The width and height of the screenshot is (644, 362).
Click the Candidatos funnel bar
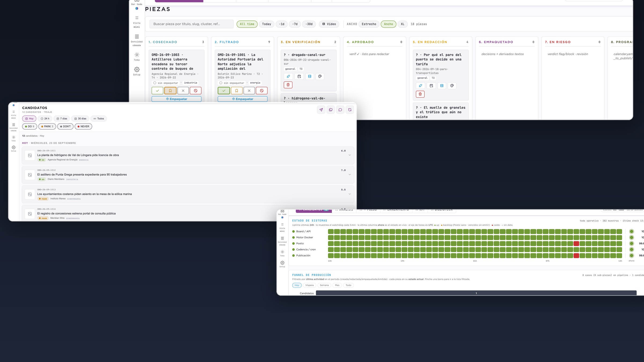[476, 293]
